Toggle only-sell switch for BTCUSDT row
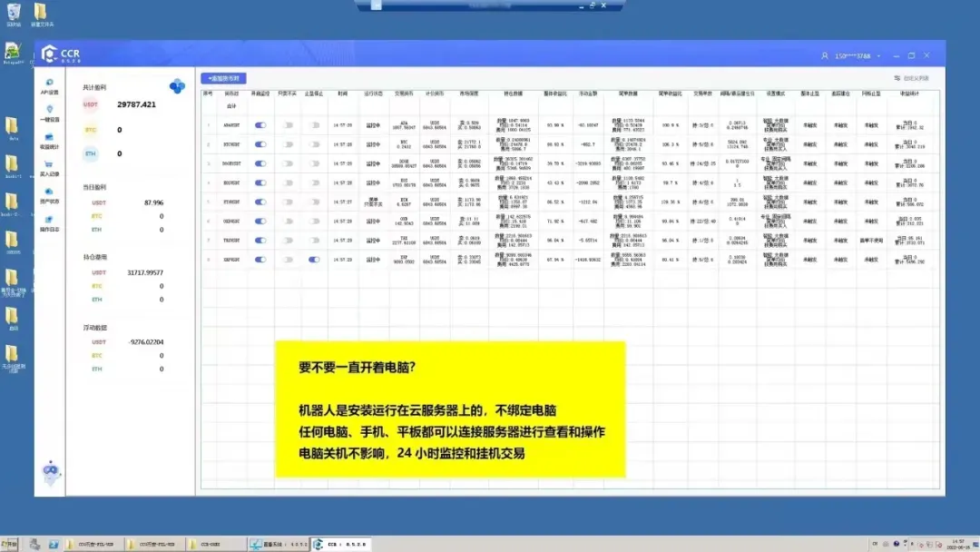The width and height of the screenshot is (980, 552). click(288, 144)
